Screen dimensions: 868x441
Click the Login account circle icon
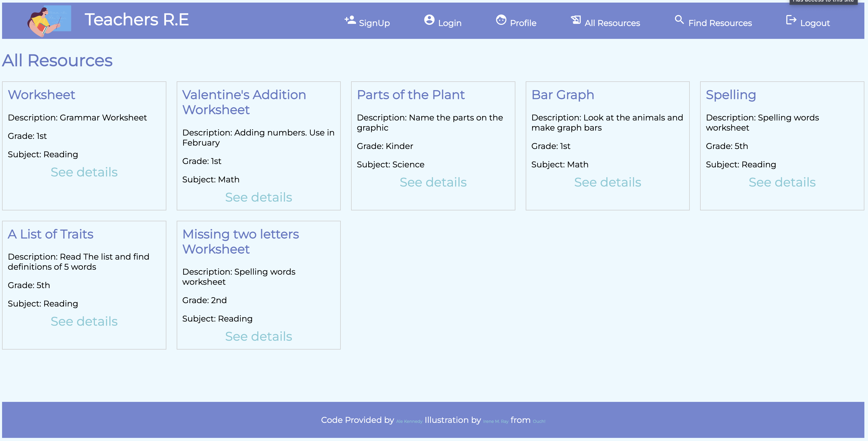pyautogui.click(x=429, y=20)
